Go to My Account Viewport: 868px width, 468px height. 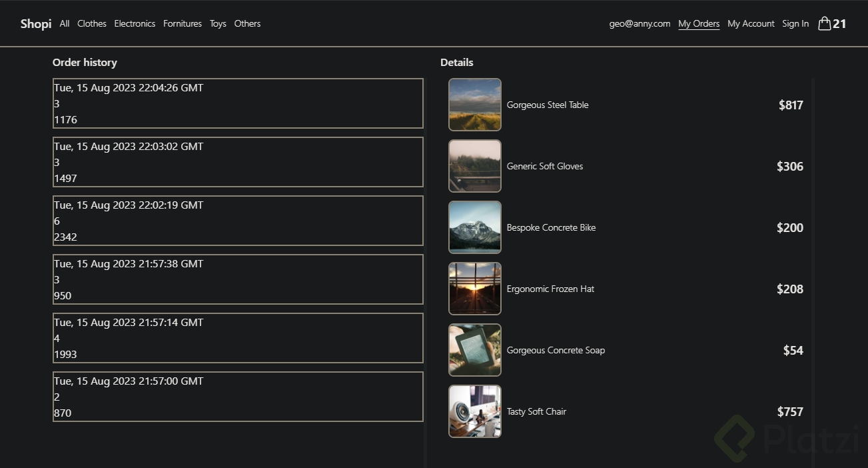click(751, 23)
